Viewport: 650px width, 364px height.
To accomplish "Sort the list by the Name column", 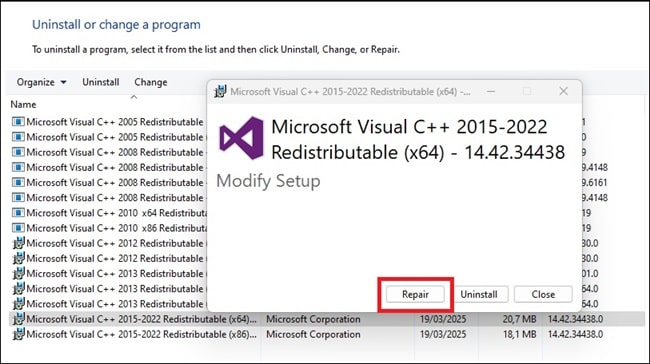I will coord(23,104).
